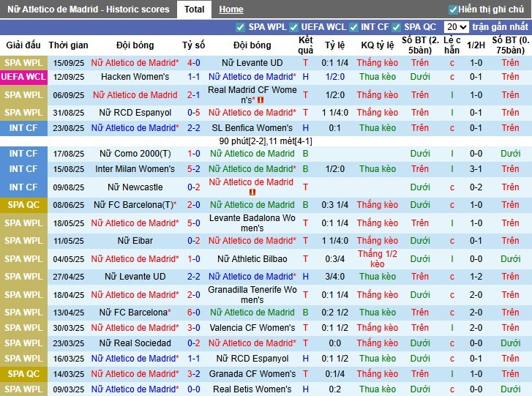Click the Tỷ số column header

(x=193, y=45)
